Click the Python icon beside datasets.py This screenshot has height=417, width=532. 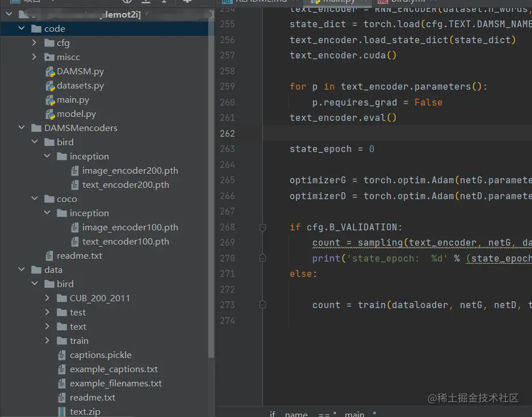50,86
